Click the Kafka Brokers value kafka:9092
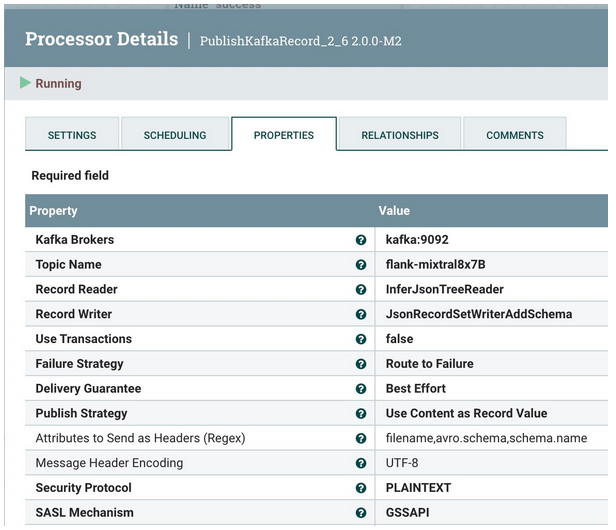 [417, 239]
